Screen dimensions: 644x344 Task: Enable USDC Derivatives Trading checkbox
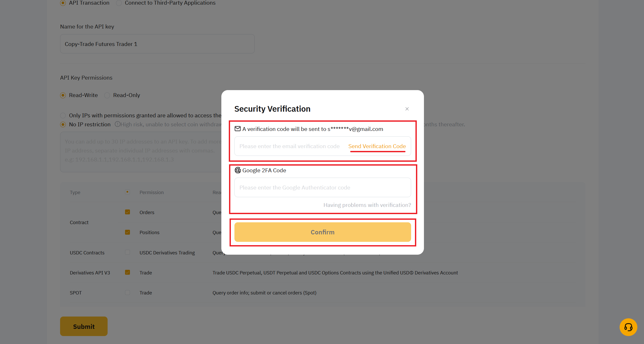127,252
